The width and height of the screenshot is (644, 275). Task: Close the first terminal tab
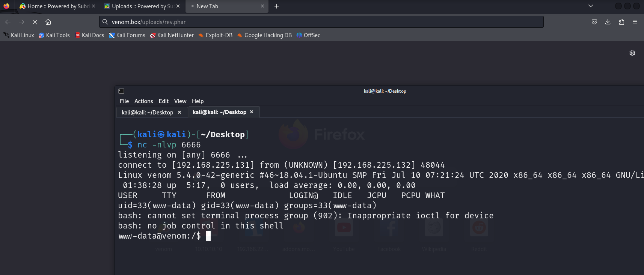[179, 112]
